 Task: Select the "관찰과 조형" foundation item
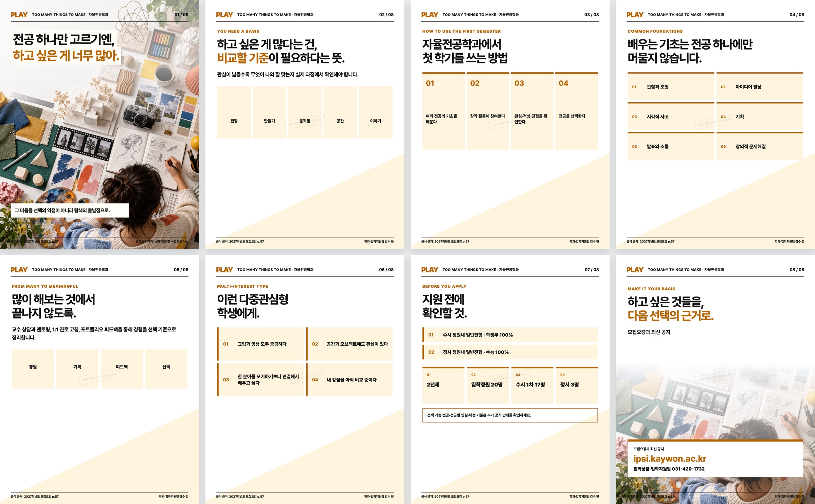click(x=671, y=87)
